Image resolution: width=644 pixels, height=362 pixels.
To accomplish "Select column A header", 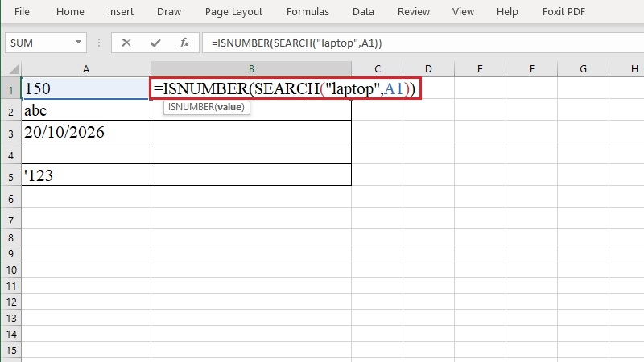I will click(x=86, y=69).
